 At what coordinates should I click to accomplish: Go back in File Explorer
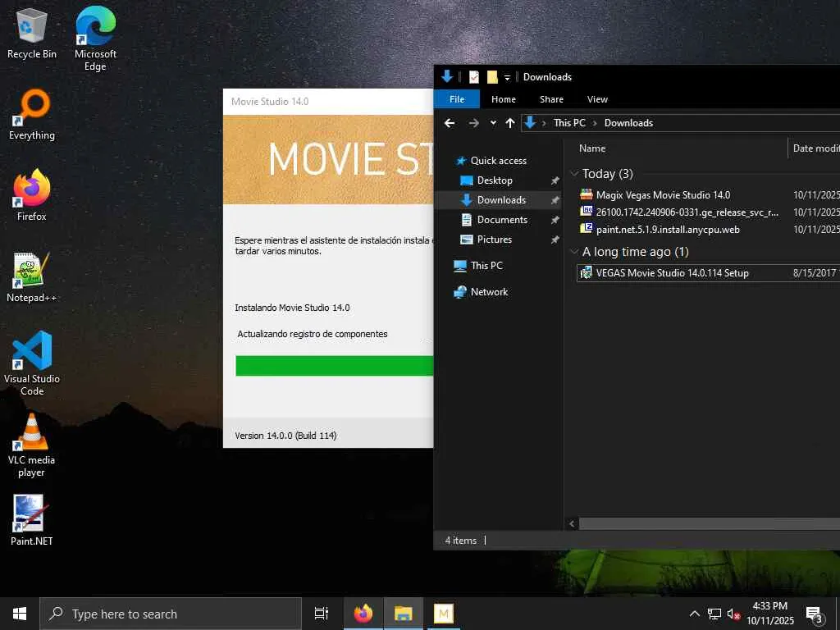click(x=450, y=123)
